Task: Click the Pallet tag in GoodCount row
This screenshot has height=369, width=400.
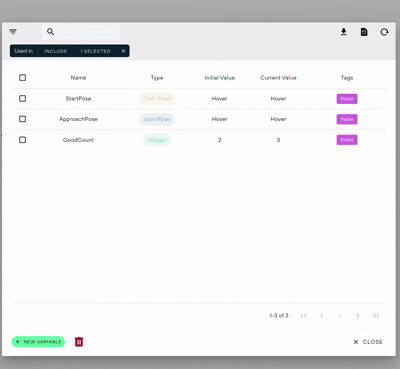Action: pos(347,140)
